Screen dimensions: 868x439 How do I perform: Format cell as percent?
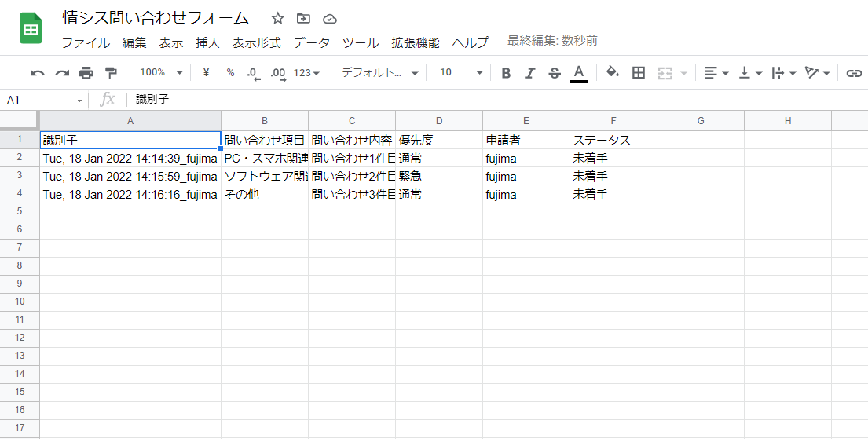click(230, 72)
